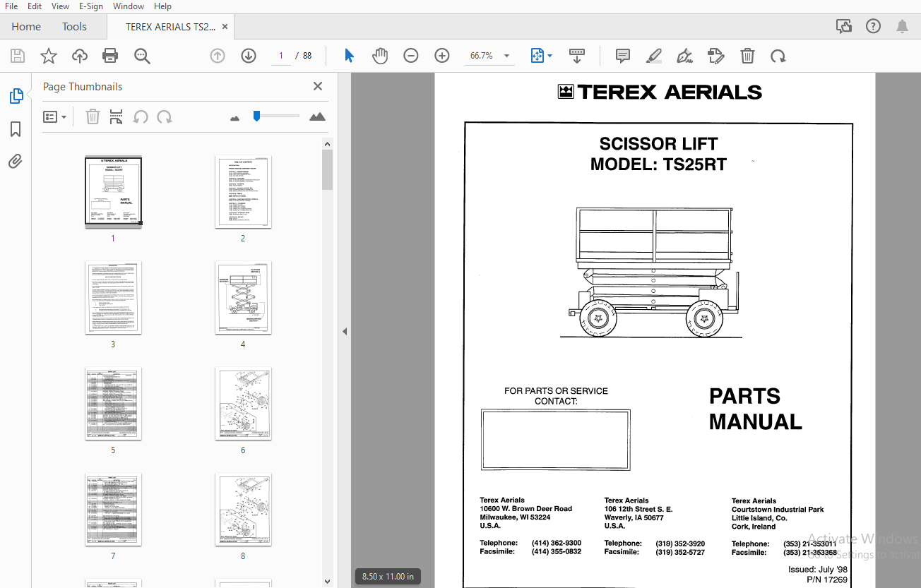The image size is (921, 588).
Task: Open the E-Sign menu
Action: click(x=90, y=6)
